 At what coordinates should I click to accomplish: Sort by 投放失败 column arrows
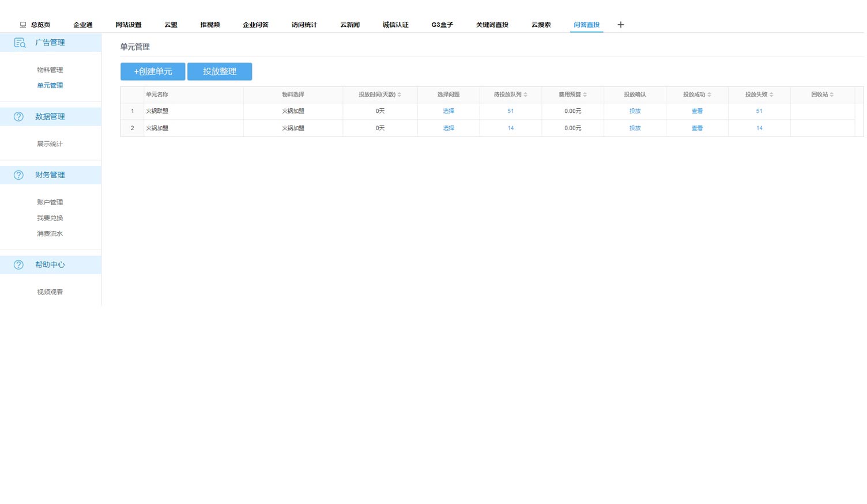click(772, 94)
